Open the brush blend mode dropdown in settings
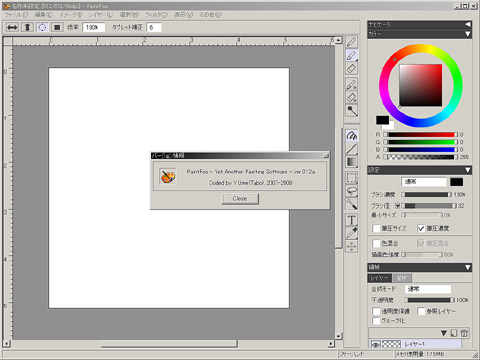 coord(424,182)
